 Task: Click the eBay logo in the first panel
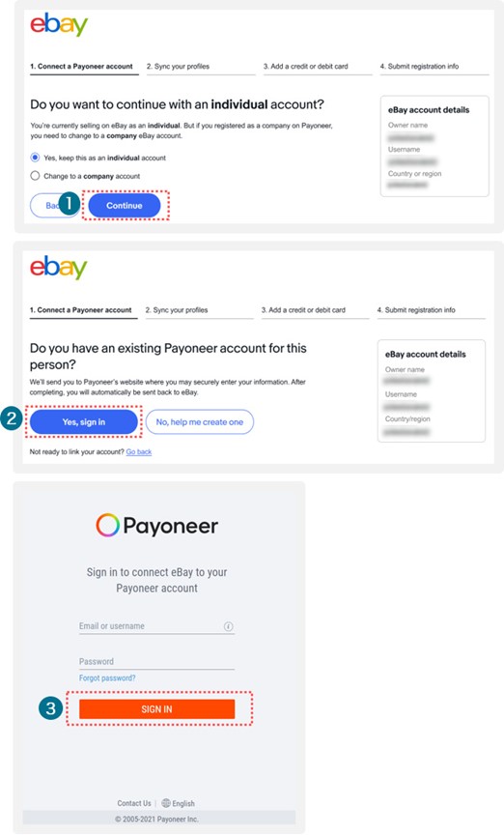(x=59, y=24)
